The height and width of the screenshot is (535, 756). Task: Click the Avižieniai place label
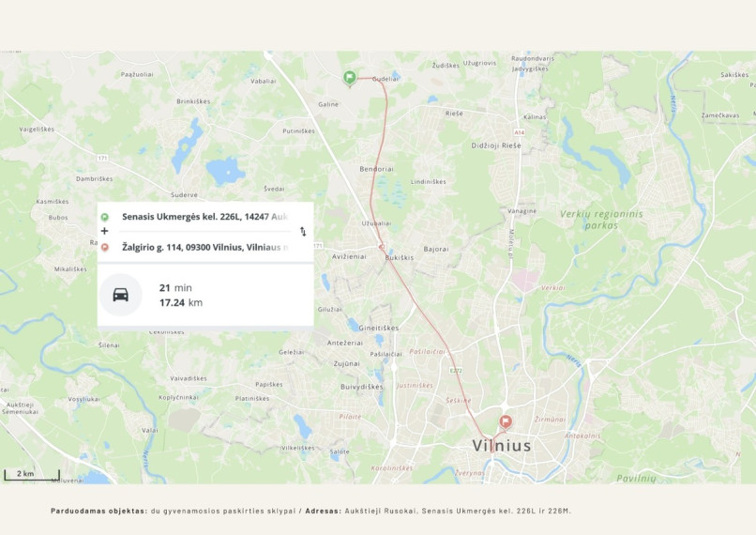click(349, 256)
